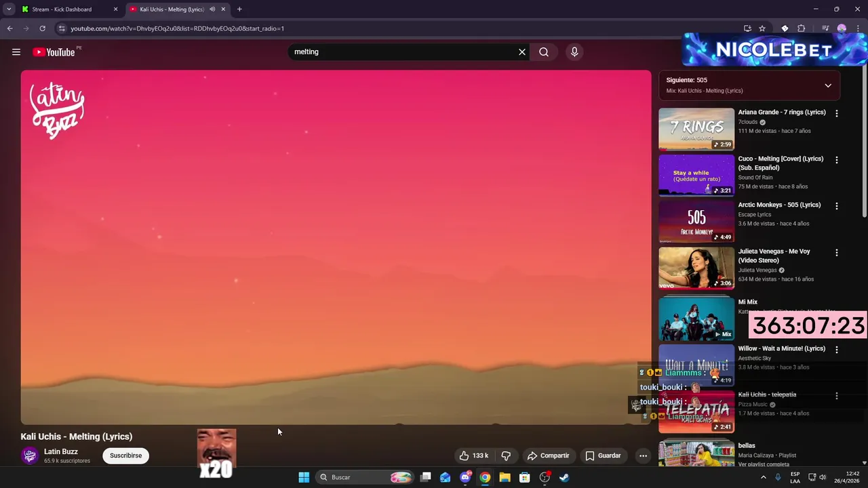
Task: Open options for Arctic Monkeys - 505
Action: pyautogui.click(x=836, y=206)
